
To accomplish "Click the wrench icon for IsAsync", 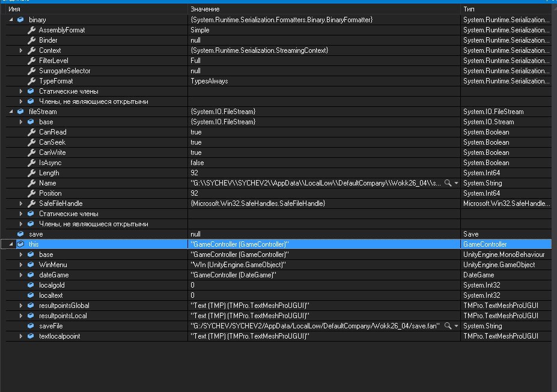I will [x=31, y=163].
